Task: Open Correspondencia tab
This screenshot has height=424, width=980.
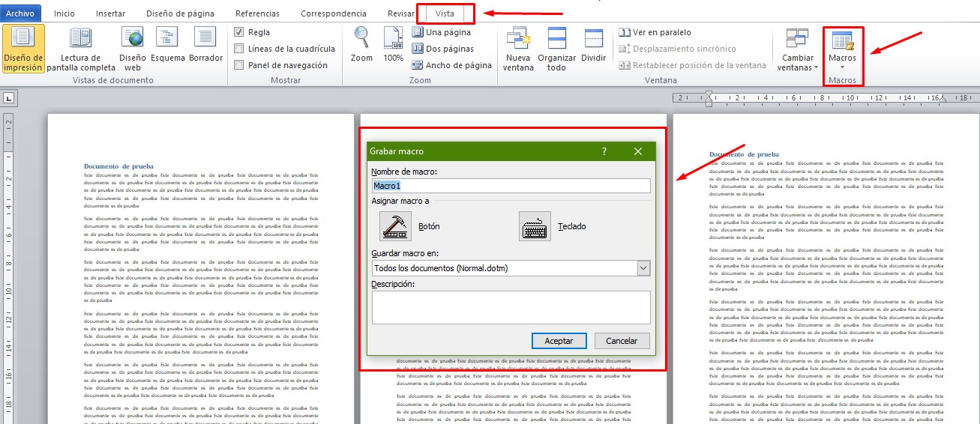Action: [x=334, y=13]
